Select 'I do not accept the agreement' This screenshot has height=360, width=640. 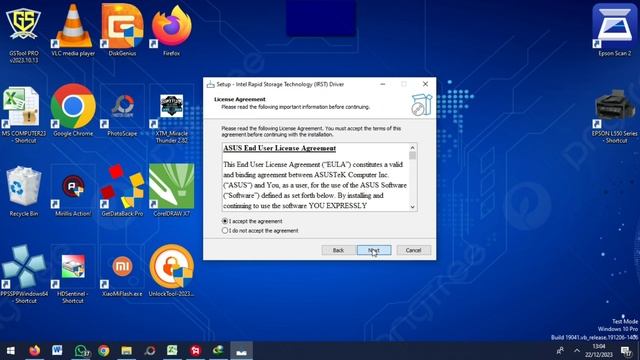[x=260, y=231]
